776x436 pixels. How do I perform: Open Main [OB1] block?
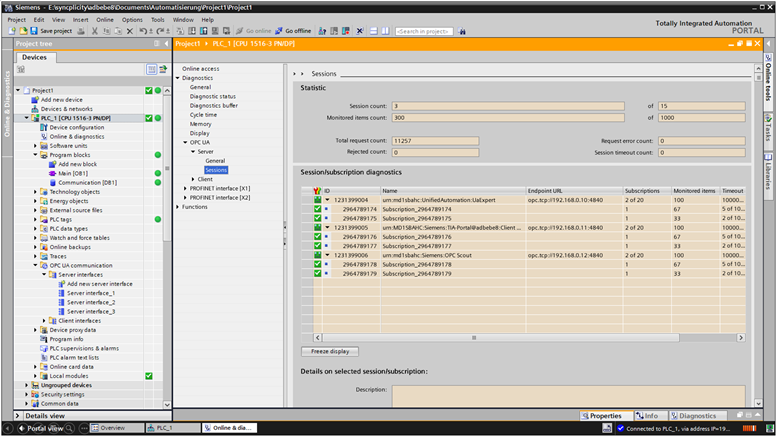(73, 173)
